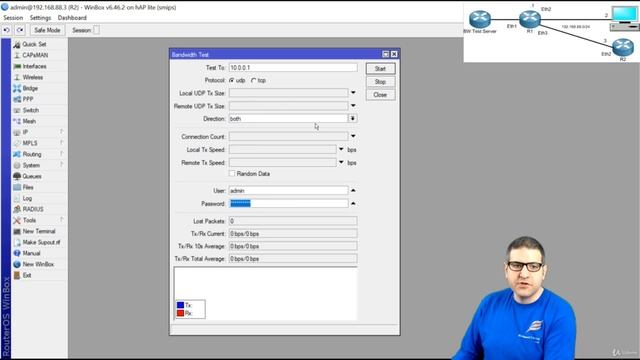Expand the Connection Count arrow
This screenshot has width=640, height=360.
click(353, 136)
